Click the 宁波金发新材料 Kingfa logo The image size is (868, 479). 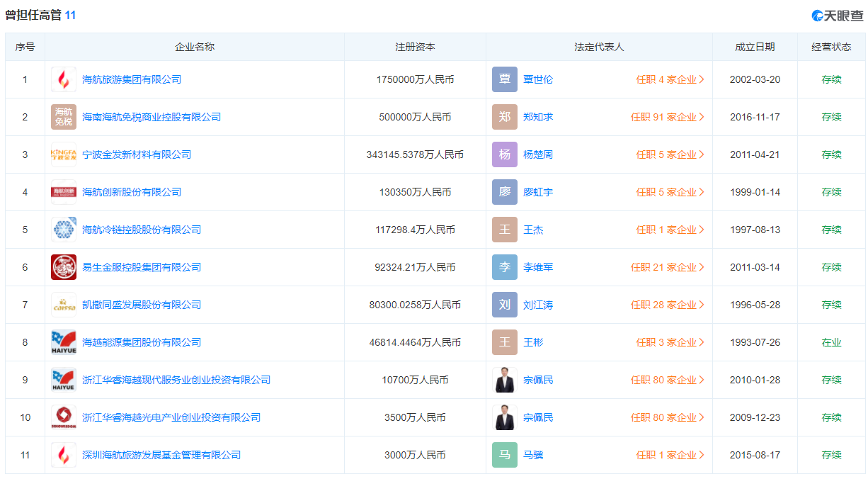tap(64, 154)
